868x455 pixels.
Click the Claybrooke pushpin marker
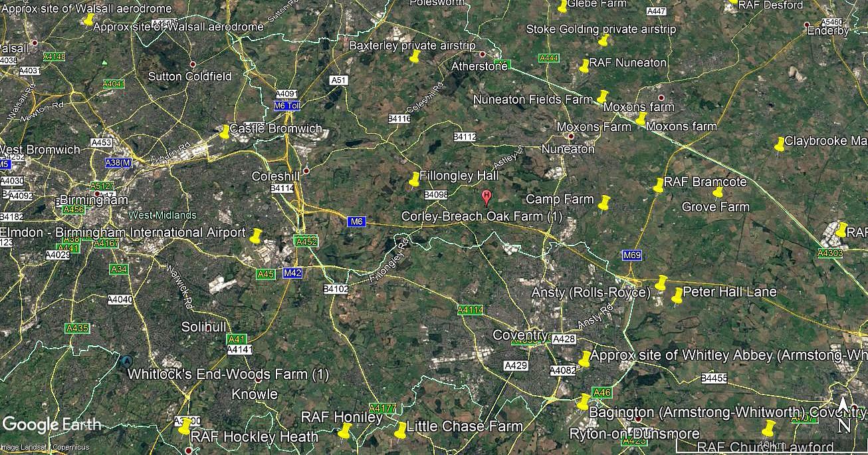pyautogui.click(x=780, y=144)
